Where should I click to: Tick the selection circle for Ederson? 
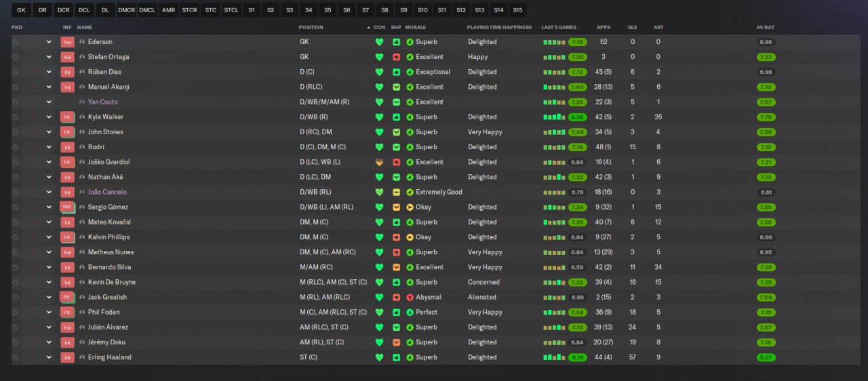[16, 42]
